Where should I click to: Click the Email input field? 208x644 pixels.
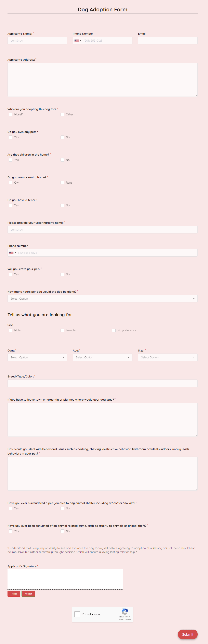tap(168, 41)
